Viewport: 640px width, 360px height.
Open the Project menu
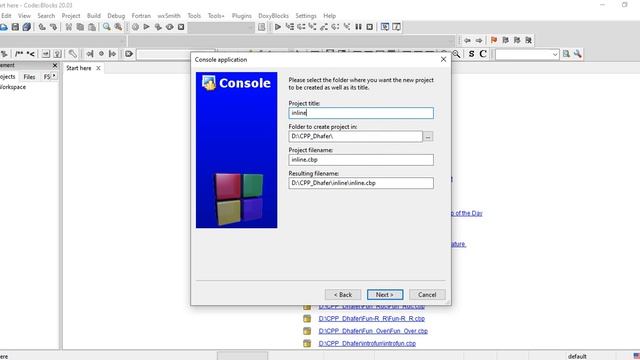coord(71,16)
